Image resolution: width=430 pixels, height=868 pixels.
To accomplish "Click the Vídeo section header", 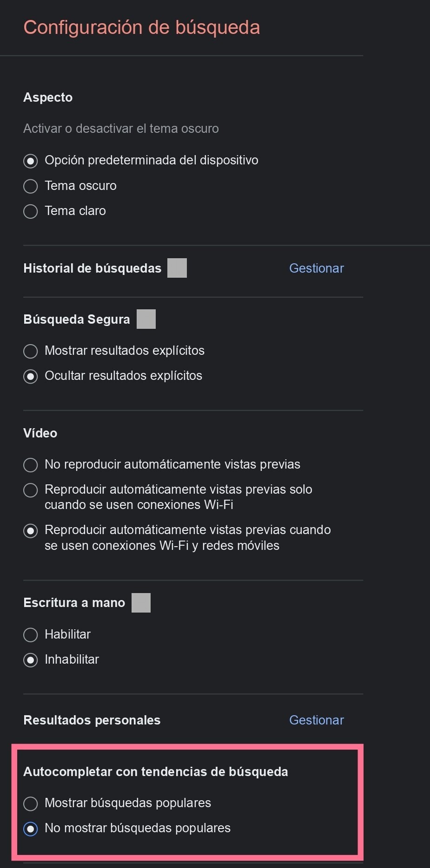I will pyautogui.click(x=40, y=433).
